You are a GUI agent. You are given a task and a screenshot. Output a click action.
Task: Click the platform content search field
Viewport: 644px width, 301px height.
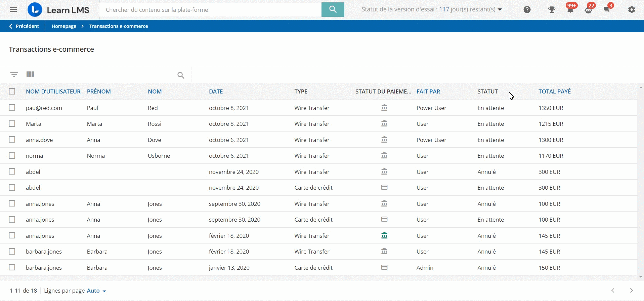click(x=210, y=10)
